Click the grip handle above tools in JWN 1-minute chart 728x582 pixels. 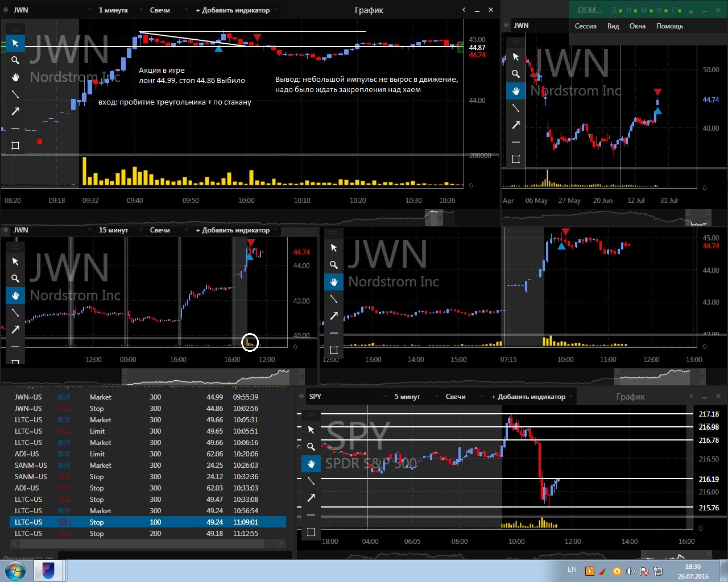(15, 28)
